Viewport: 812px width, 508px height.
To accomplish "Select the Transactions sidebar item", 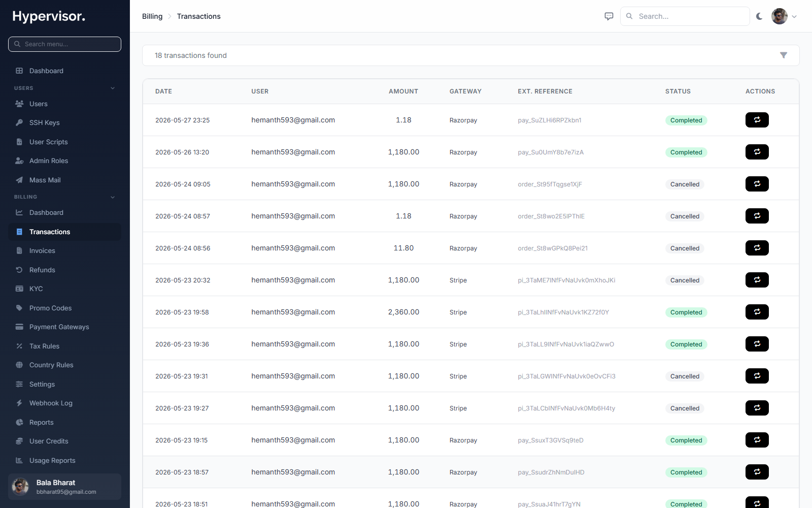I will [64, 232].
